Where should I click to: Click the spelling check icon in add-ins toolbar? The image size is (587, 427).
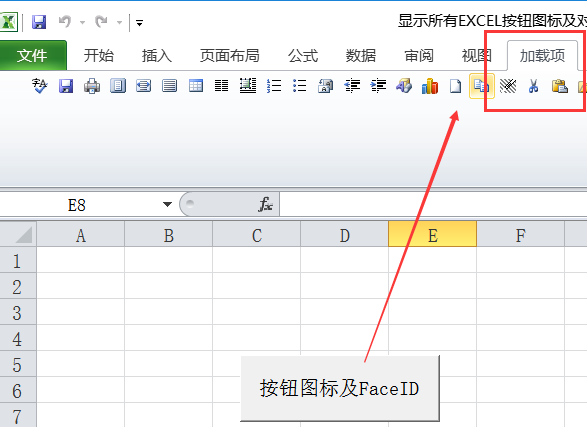pos(40,86)
